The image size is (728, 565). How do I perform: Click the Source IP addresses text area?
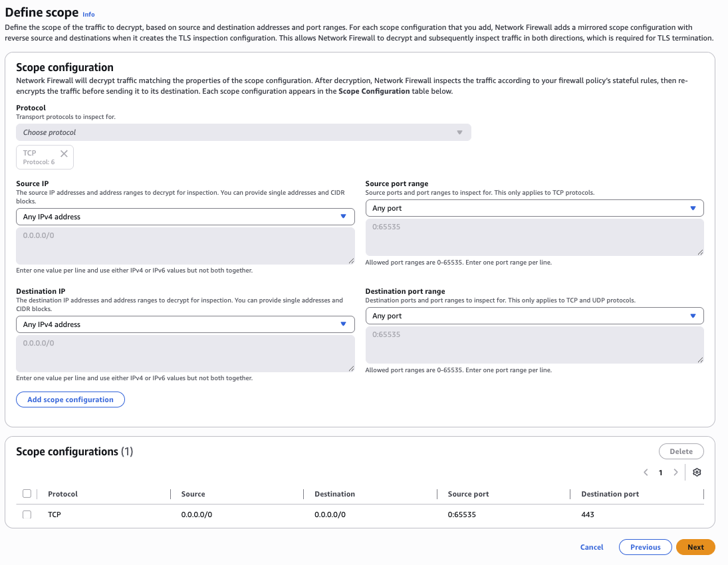point(185,246)
